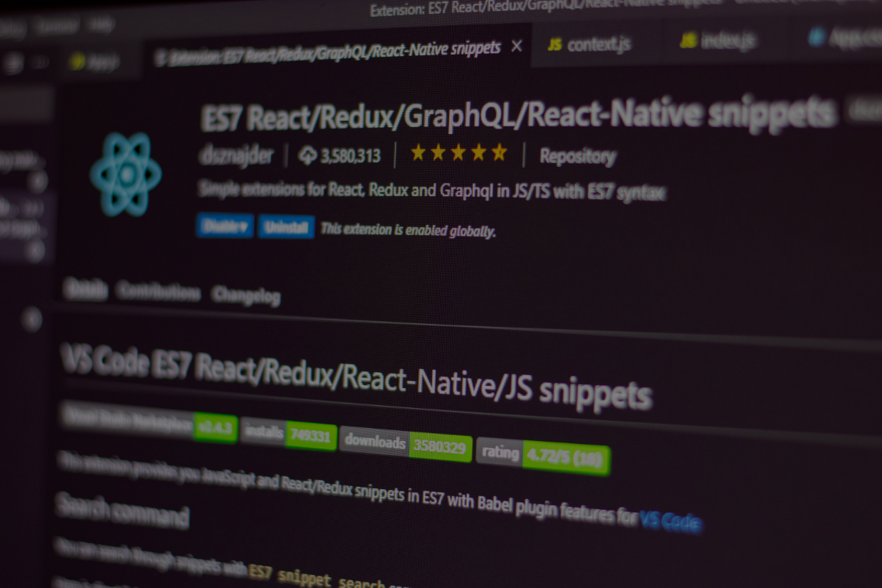The width and height of the screenshot is (882, 588).
Task: Click the rating 4.72/5 badge
Action: 543,456
